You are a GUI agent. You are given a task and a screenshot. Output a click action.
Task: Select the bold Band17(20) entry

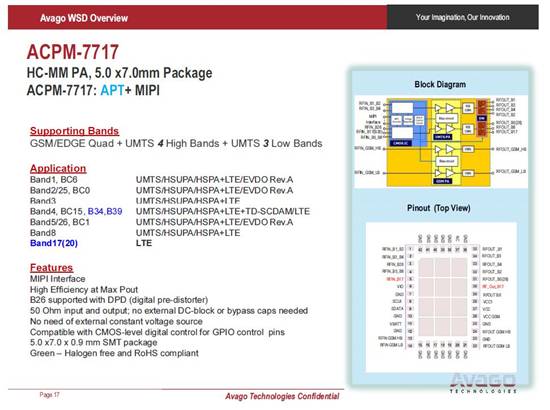[x=54, y=243]
